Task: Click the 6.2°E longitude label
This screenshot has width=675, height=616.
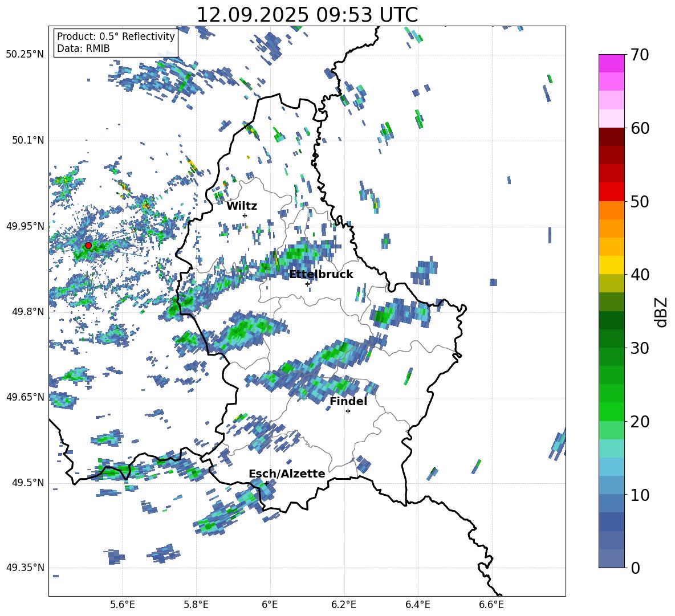Action: click(344, 605)
